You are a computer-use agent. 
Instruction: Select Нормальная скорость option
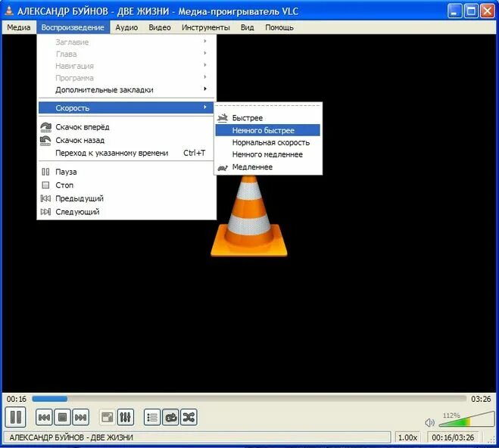(267, 142)
